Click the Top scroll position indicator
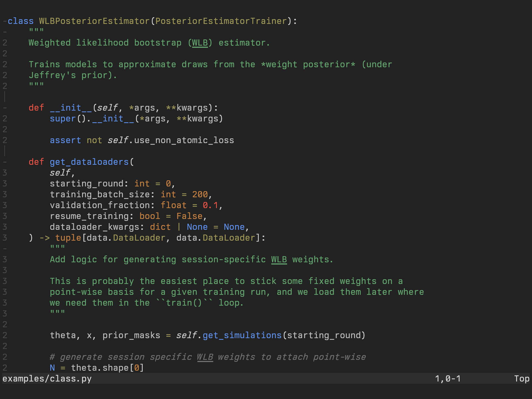Image resolution: width=532 pixels, height=399 pixels. tap(521, 379)
